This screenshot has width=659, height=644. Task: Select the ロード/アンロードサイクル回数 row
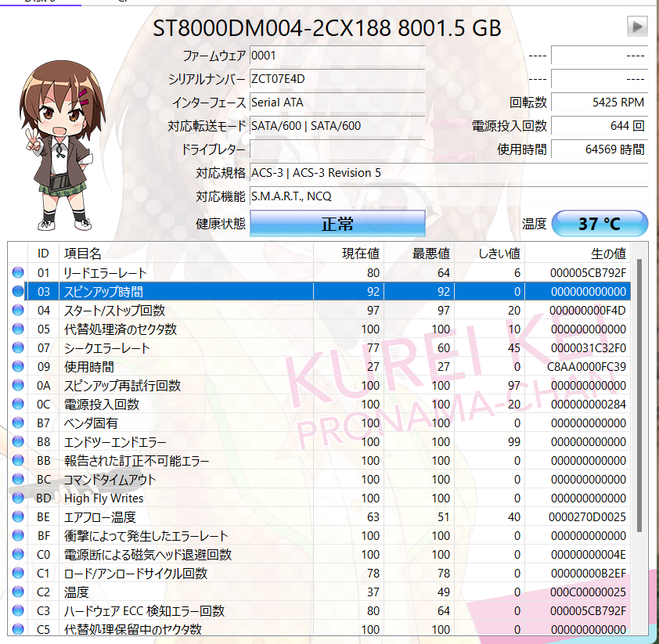click(319, 573)
